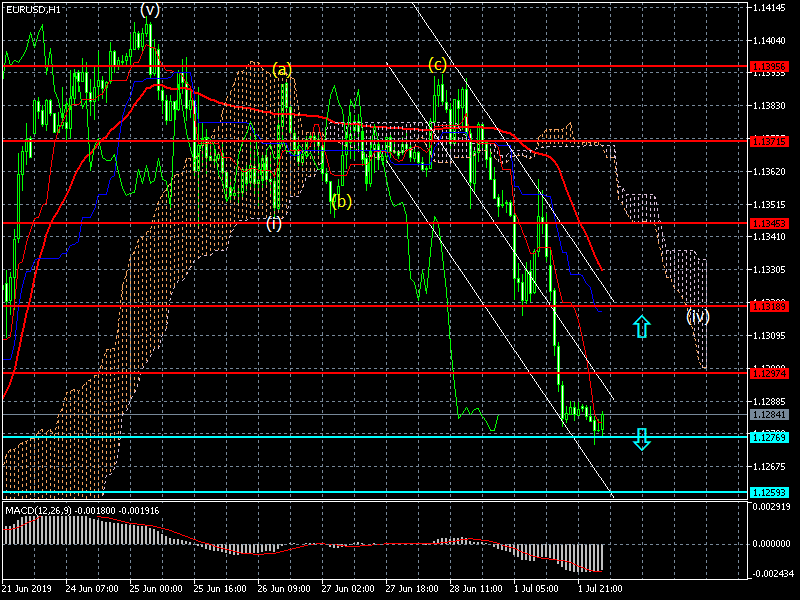This screenshot has height=600, width=800.
Task: Click the red 1.13956 price level tag
Action: point(769,67)
